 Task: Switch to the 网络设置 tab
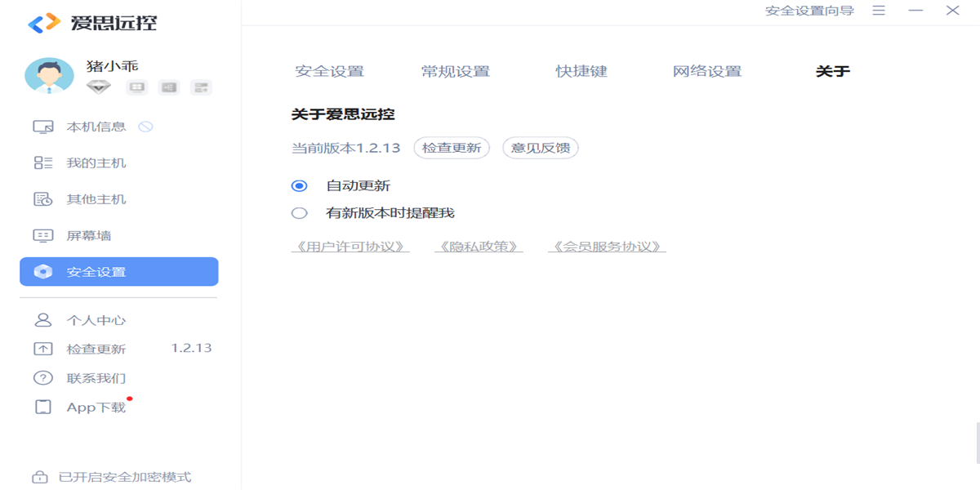[707, 72]
